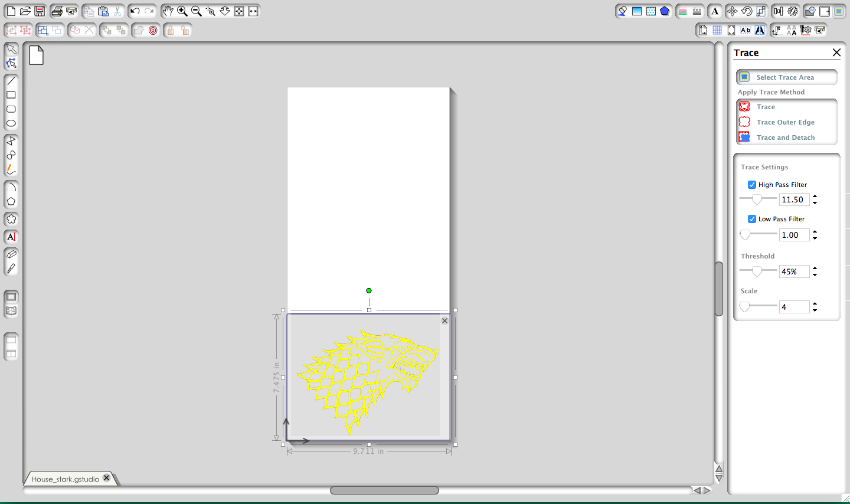
Task: Open the Page Settings icon
Action: (703, 30)
